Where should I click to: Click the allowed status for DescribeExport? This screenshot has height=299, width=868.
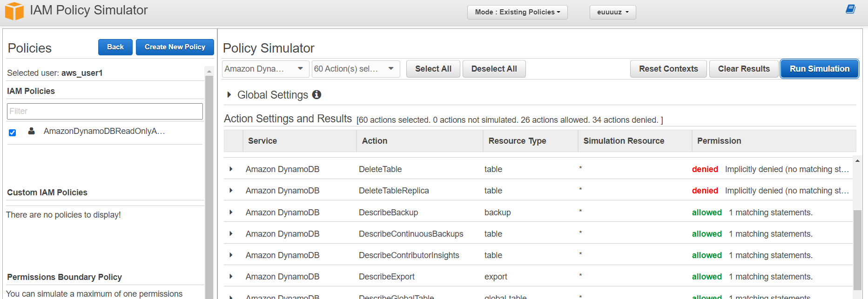click(x=707, y=277)
